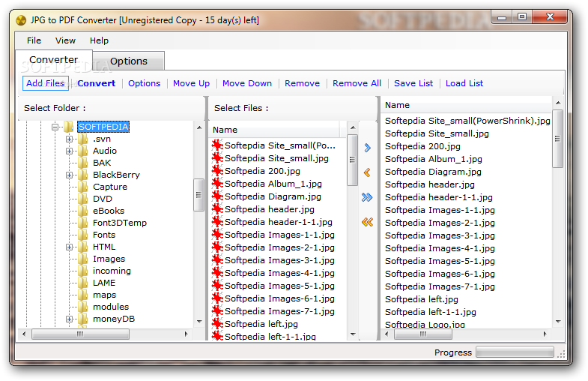Open Options from the toolbar

pos(145,83)
